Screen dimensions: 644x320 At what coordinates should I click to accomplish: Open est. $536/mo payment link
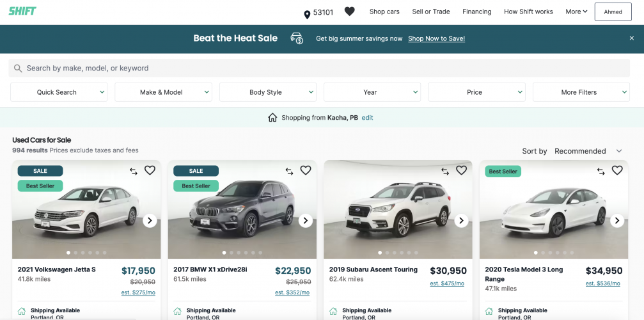pyautogui.click(x=603, y=284)
